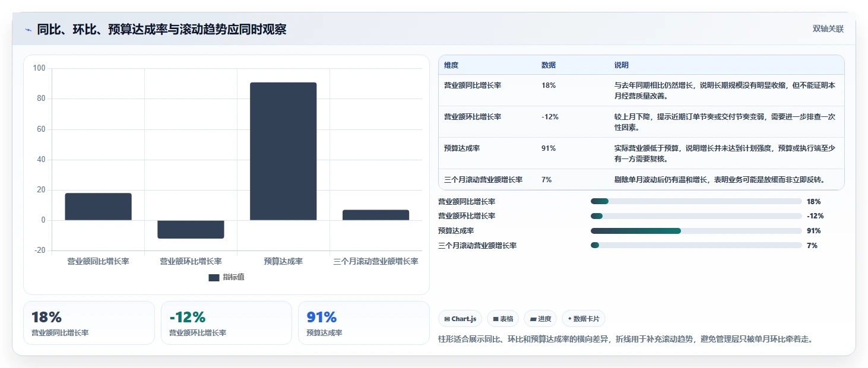Screen dimensions: 868x368
Task: Click the 营业额同比增长率 18% progress bar
Action: pos(696,202)
